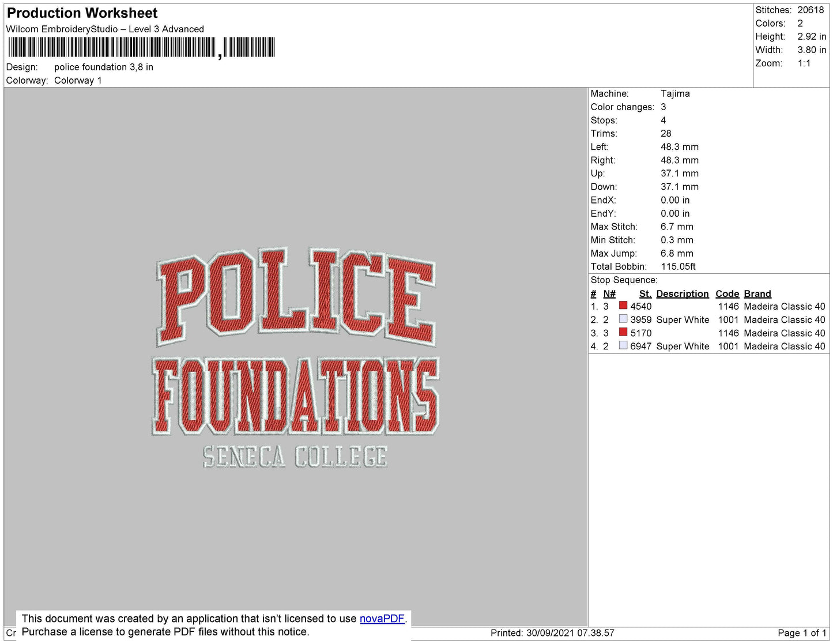
Task: Click the POLICE FOUNDATIONS embroidery design preview
Action: click(296, 357)
